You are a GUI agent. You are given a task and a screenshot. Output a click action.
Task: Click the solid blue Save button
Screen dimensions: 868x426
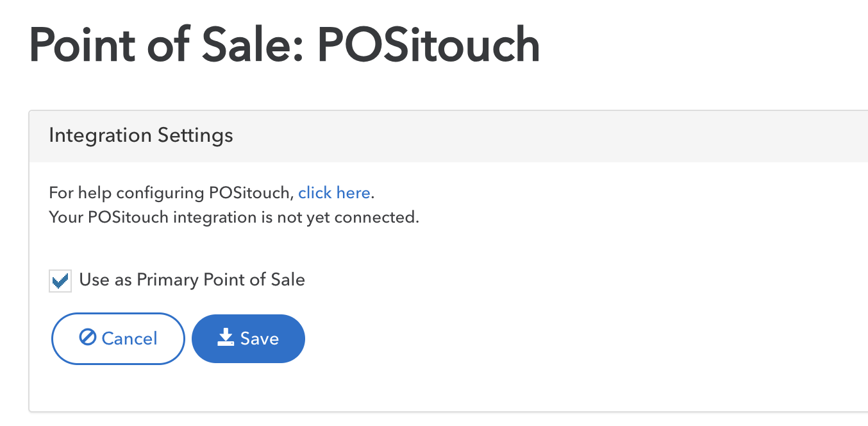pyautogui.click(x=248, y=338)
